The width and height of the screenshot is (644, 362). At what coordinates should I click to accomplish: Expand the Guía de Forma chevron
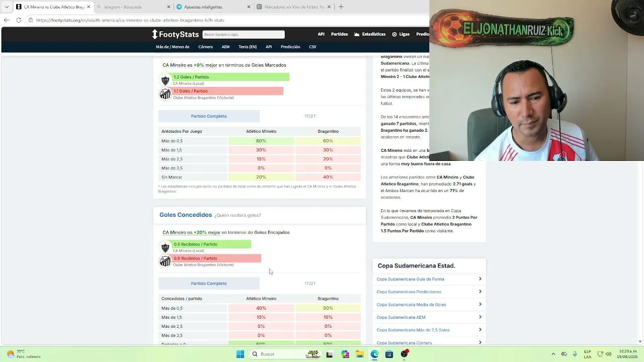tap(480, 279)
